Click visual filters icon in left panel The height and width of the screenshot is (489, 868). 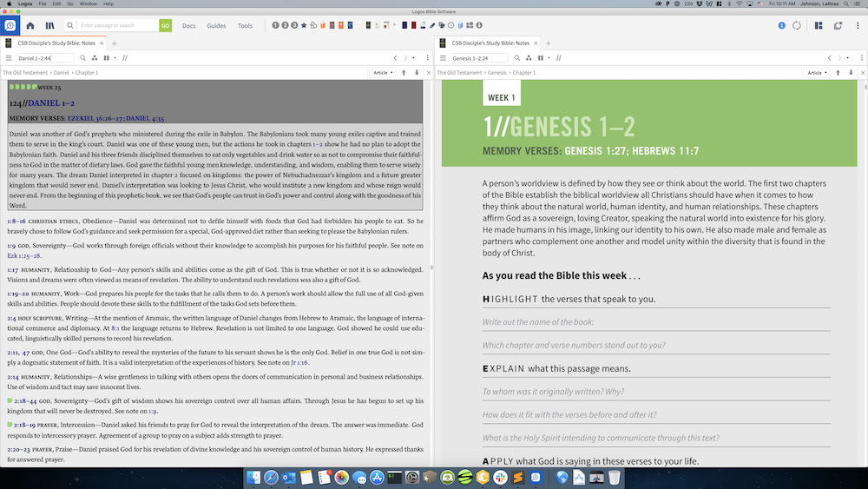tap(95, 58)
